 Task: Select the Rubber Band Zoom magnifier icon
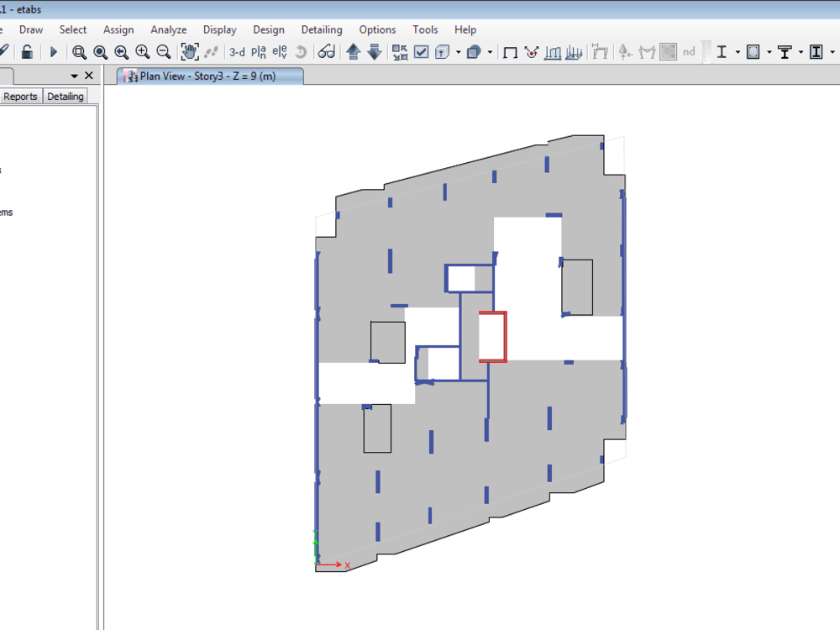click(x=79, y=52)
